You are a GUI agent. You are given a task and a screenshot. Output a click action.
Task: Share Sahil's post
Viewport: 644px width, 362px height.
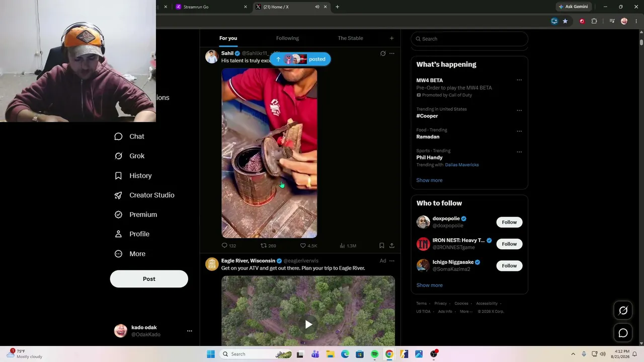pos(392,245)
